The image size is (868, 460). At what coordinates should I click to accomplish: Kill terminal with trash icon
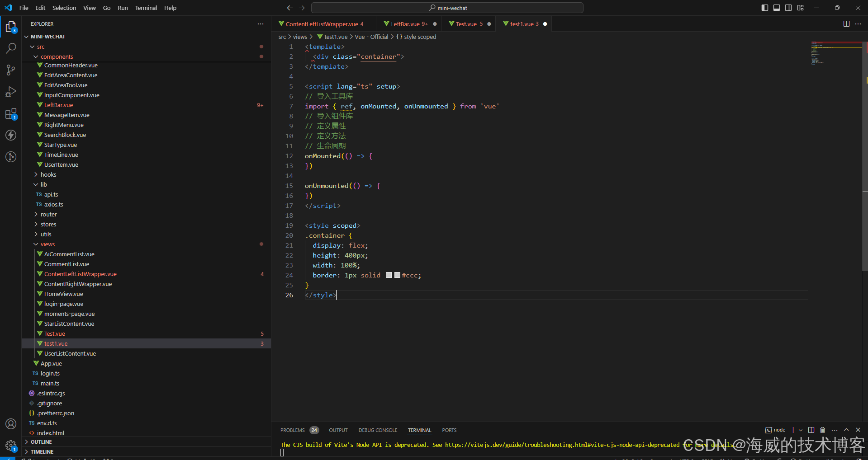tap(823, 430)
